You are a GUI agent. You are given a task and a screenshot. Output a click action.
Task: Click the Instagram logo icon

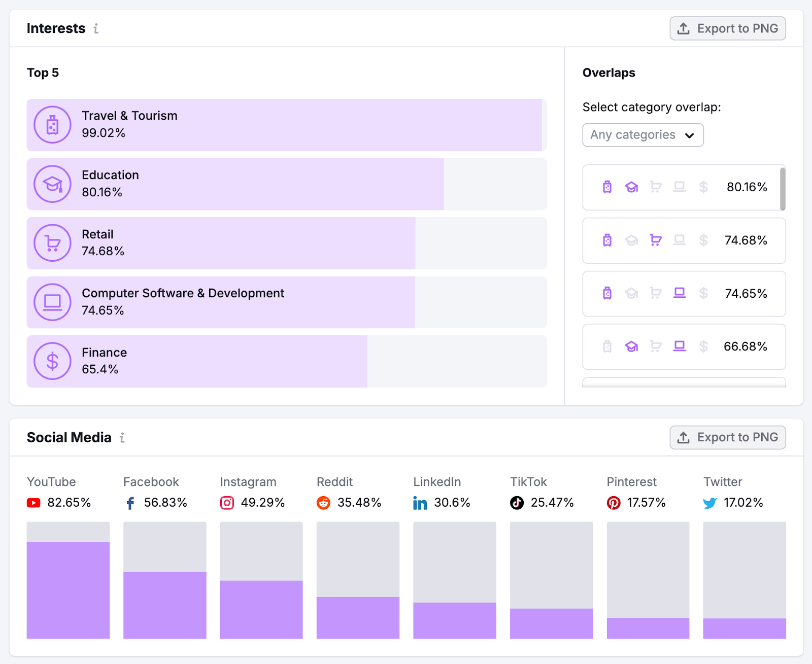[227, 503]
